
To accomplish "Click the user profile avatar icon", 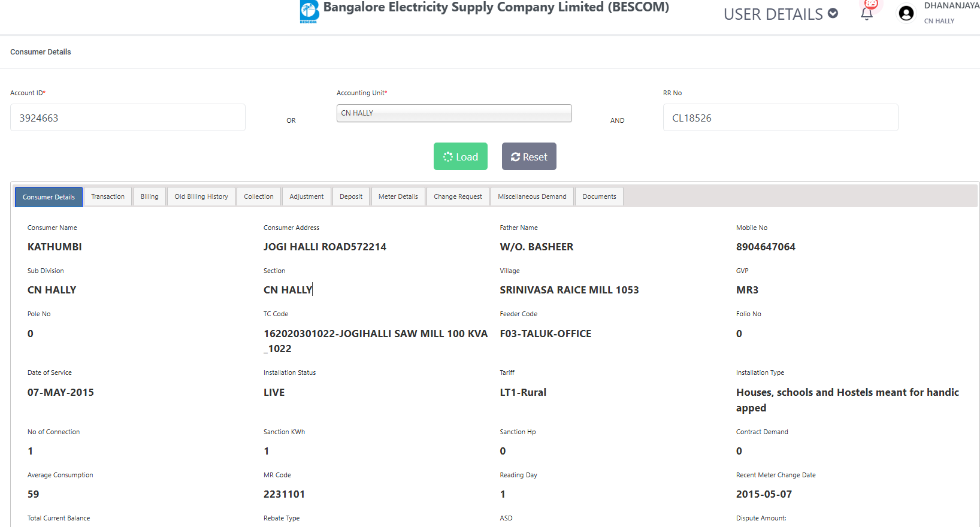I will coord(906,13).
